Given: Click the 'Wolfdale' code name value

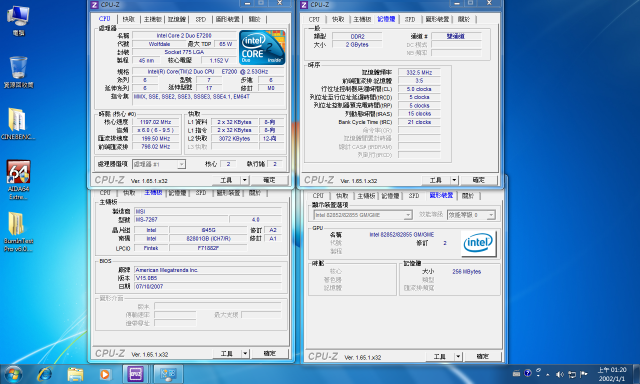Looking at the screenshot, I should pyautogui.click(x=159, y=44).
